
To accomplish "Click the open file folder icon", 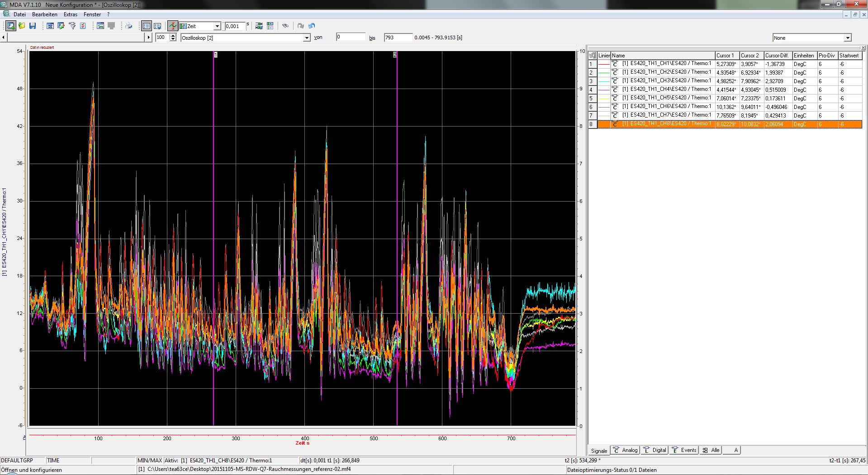I will coord(22,26).
